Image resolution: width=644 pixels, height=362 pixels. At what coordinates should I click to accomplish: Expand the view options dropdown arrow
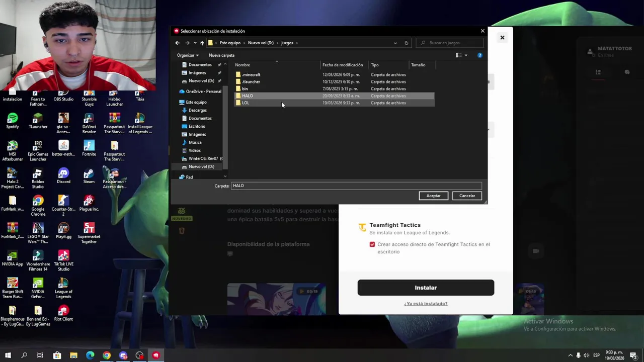click(466, 55)
